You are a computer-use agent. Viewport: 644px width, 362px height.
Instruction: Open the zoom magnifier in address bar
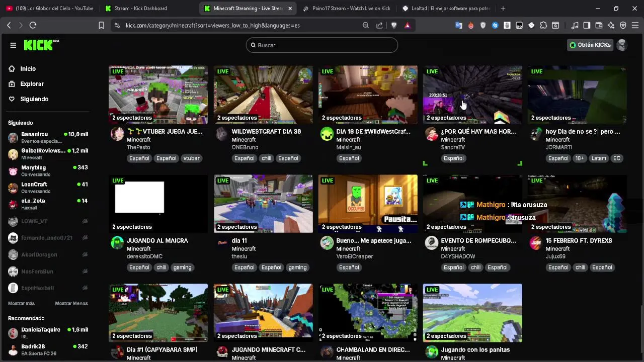point(366,25)
